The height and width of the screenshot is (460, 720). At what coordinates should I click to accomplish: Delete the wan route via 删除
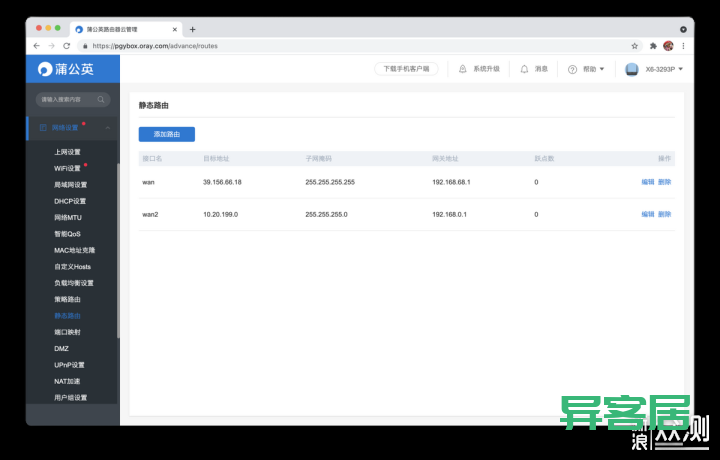tap(664, 182)
